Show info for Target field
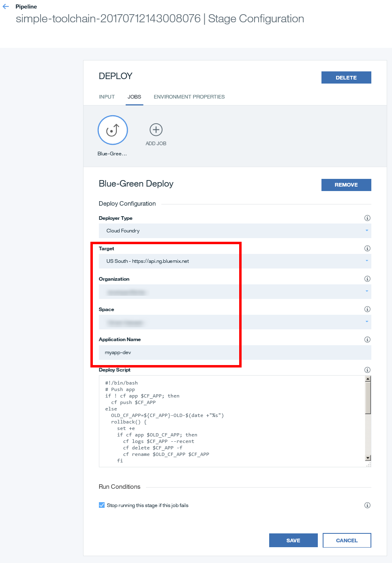This screenshot has width=392, height=563. click(x=367, y=249)
